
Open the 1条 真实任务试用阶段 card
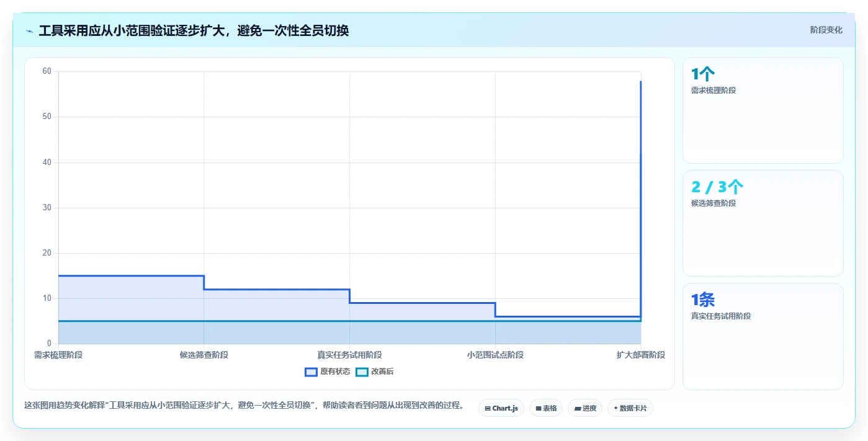pos(763,336)
